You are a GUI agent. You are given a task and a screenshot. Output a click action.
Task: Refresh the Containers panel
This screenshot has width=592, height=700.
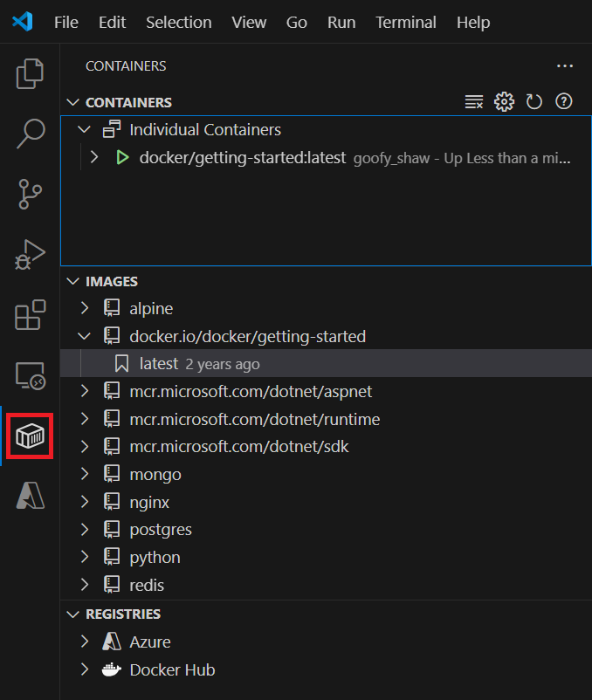(x=533, y=101)
